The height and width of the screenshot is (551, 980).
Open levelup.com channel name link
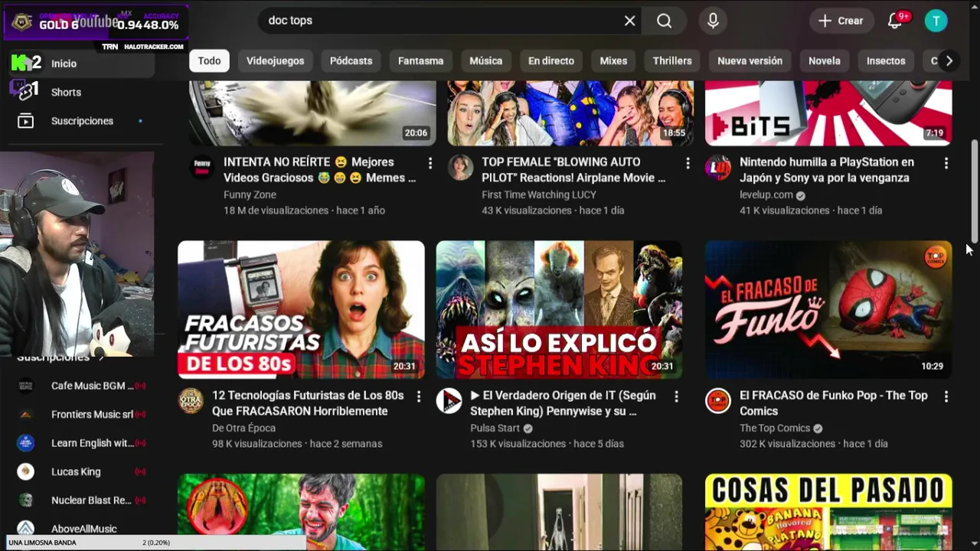pyautogui.click(x=766, y=194)
